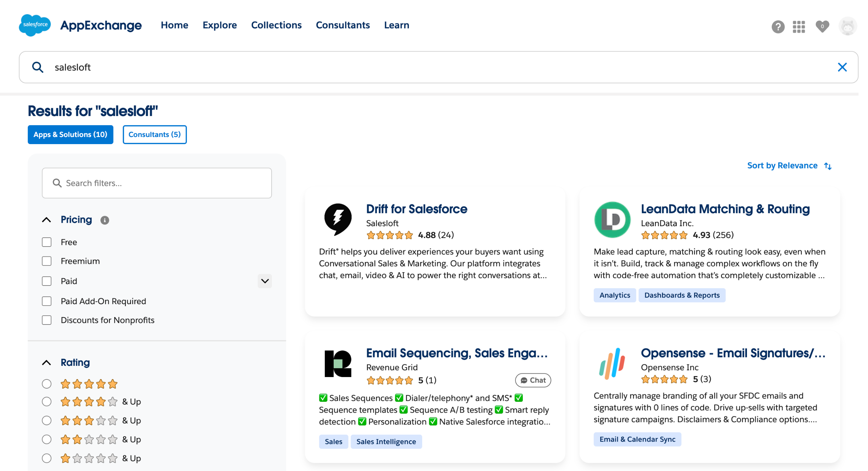This screenshot has height=471, width=868.
Task: Open the Drift for Salesforce logo
Action: tap(338, 219)
